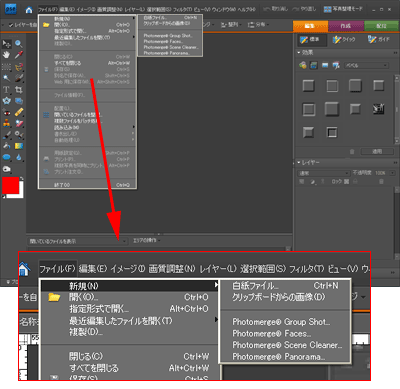Select the Eyedropper tool
Screen dimensions: 400x389
pyautogui.click(x=19, y=55)
